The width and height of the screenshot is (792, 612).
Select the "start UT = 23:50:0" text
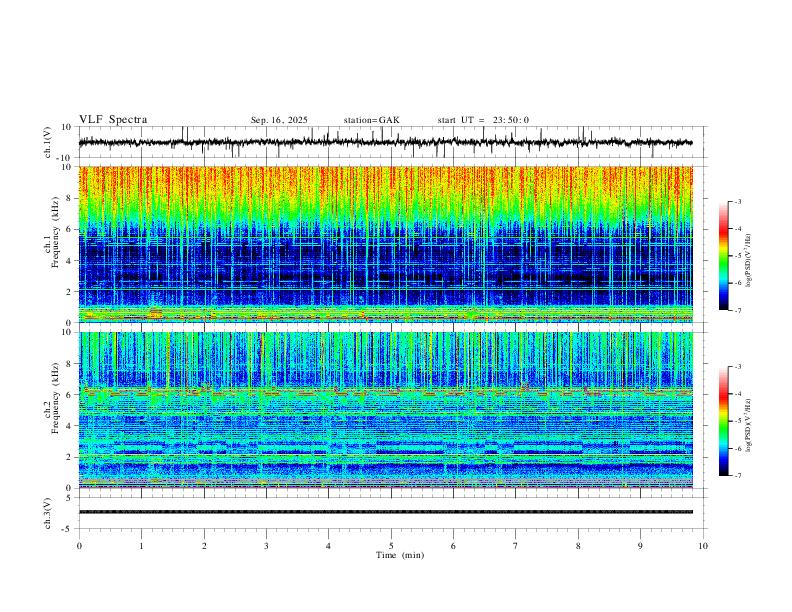coord(483,120)
